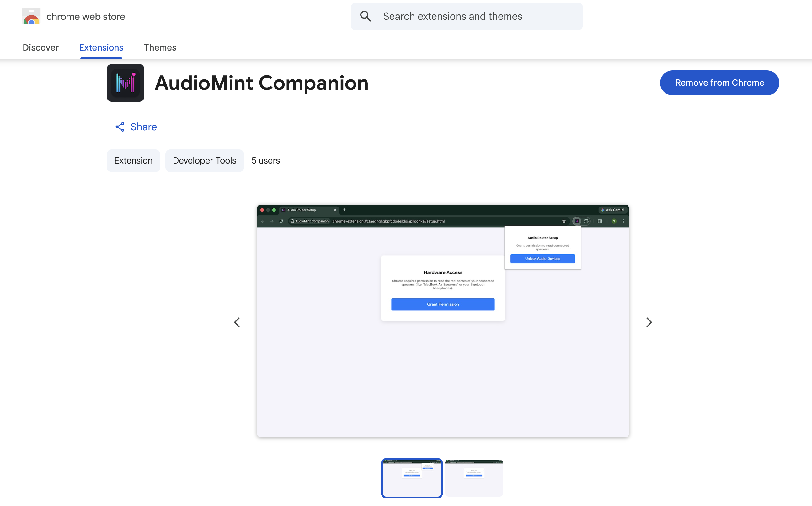Image resolution: width=812 pixels, height=506 pixels.
Task: Switch to the Extensions tab
Action: [101, 47]
